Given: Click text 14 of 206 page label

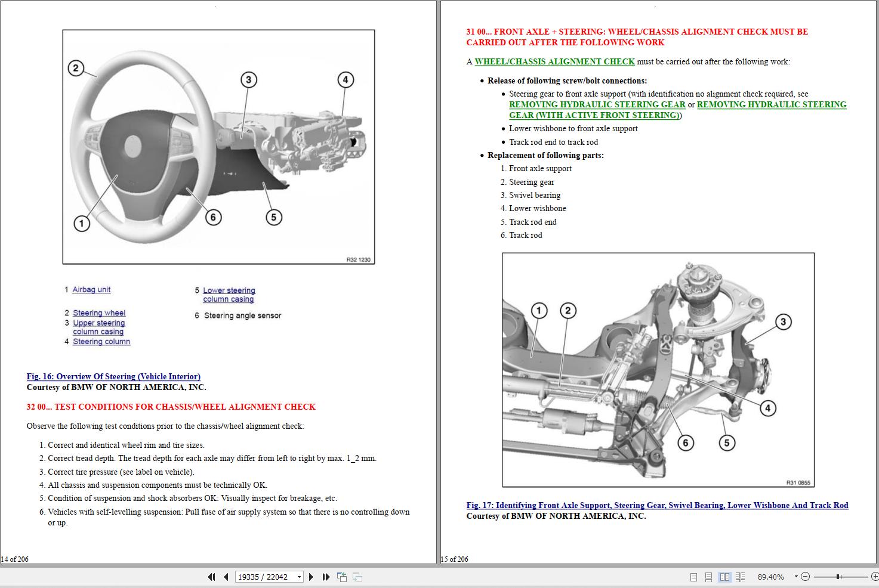Looking at the screenshot, I should (14, 559).
